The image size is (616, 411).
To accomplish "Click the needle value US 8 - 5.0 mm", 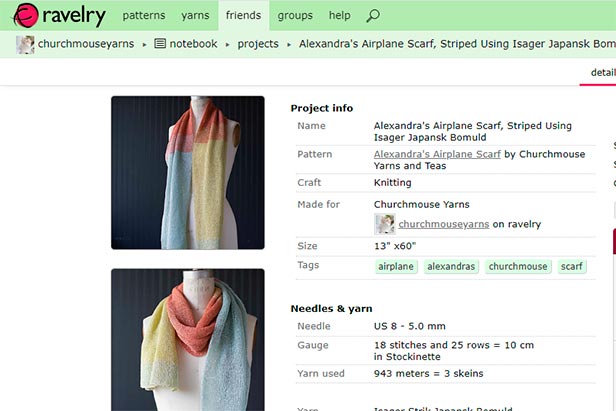I will point(410,326).
